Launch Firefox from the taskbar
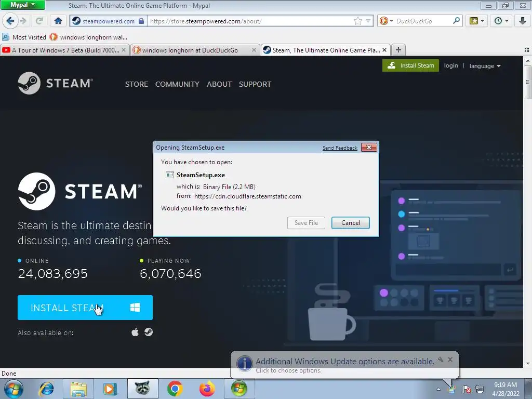Image resolution: width=532 pixels, height=399 pixels. pyautogui.click(x=207, y=389)
